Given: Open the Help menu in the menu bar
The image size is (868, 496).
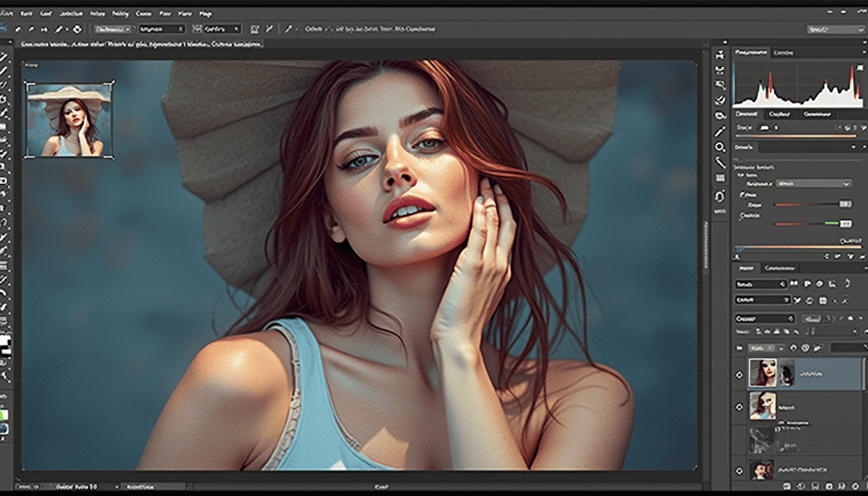Looking at the screenshot, I should point(205,13).
